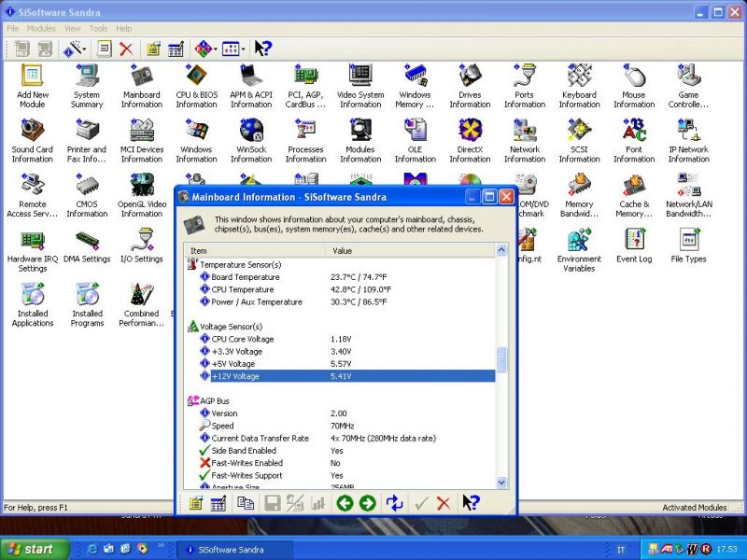Click the IT language indicator in taskbar

click(x=620, y=550)
